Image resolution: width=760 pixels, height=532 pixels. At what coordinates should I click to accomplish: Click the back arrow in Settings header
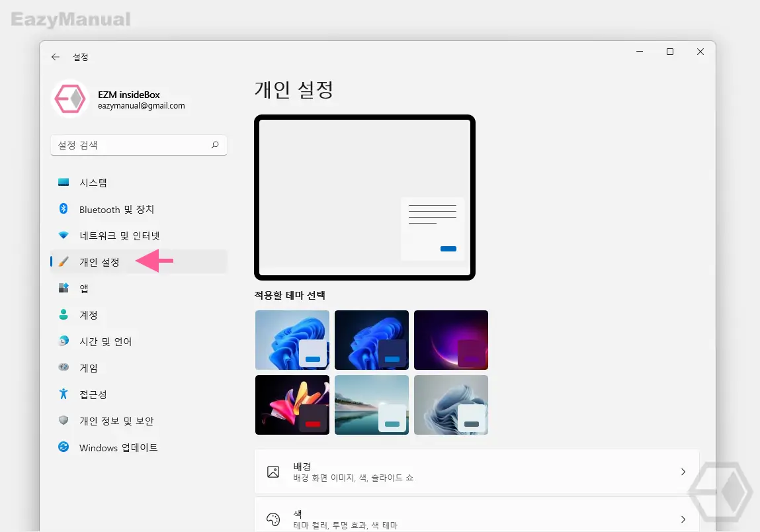coord(56,57)
